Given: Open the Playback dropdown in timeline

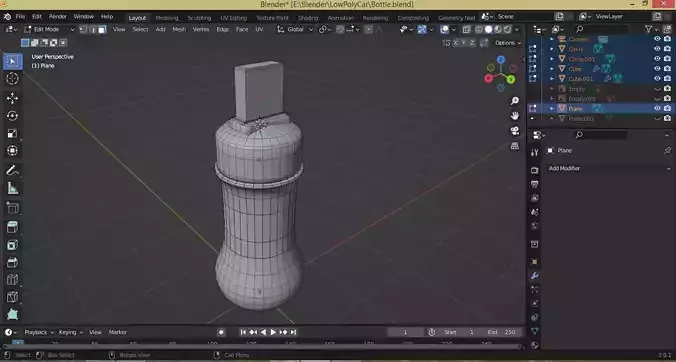Looking at the screenshot, I should point(39,332).
